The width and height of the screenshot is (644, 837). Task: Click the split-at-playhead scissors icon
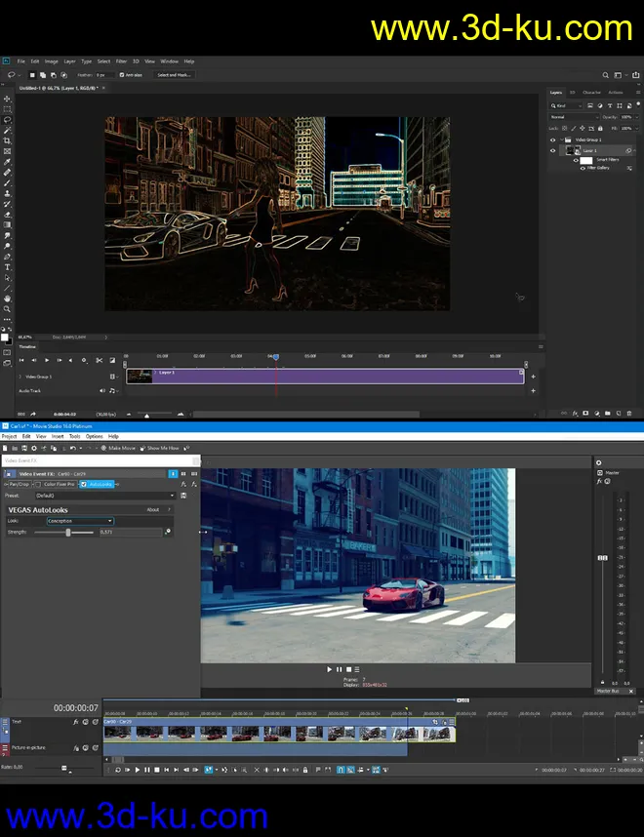pyautogui.click(x=99, y=360)
